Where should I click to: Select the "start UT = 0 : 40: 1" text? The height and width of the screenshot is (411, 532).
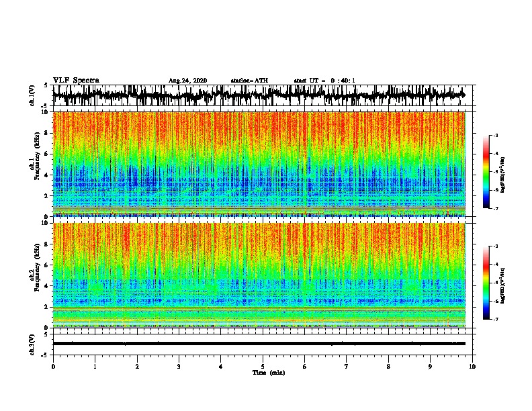(x=324, y=81)
